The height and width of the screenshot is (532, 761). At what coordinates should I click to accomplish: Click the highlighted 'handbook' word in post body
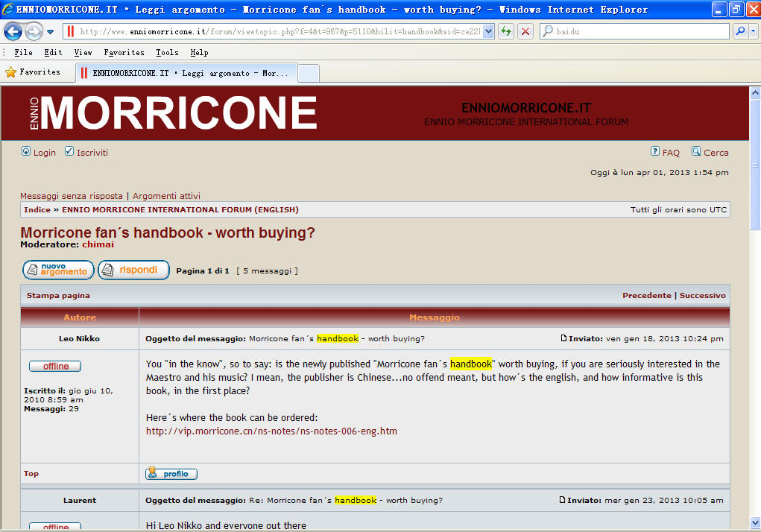pyautogui.click(x=471, y=364)
